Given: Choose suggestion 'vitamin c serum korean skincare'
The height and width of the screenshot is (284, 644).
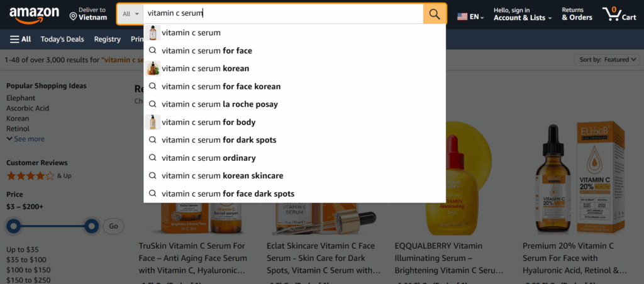Looking at the screenshot, I should pos(222,176).
